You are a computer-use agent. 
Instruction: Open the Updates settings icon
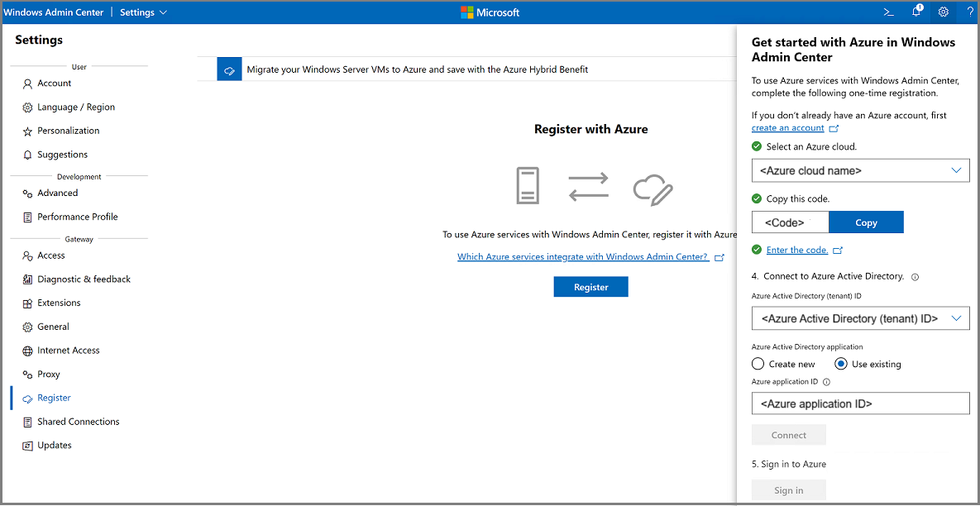pyautogui.click(x=26, y=445)
